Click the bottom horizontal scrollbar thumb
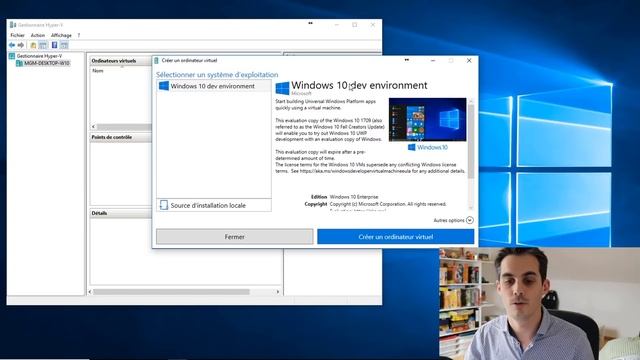Screen dimensions: 640x360 click(x=171, y=292)
